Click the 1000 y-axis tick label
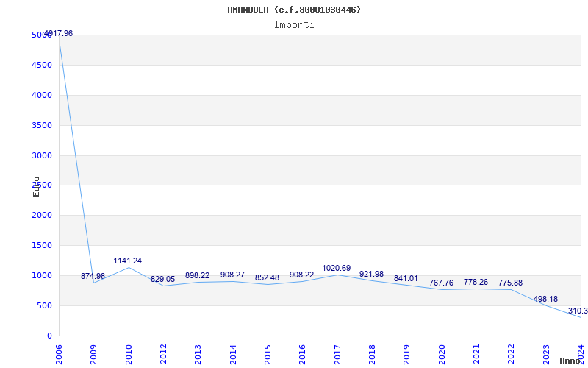The height and width of the screenshot is (368, 588). click(x=42, y=275)
